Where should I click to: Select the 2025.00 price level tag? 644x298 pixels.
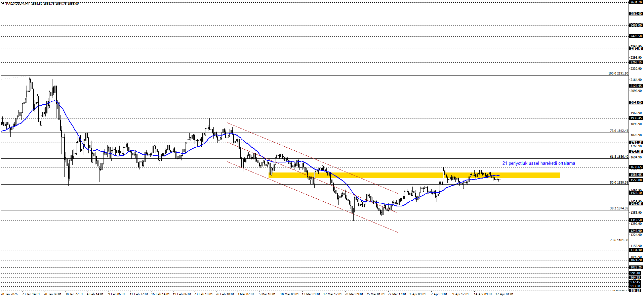[636, 103]
